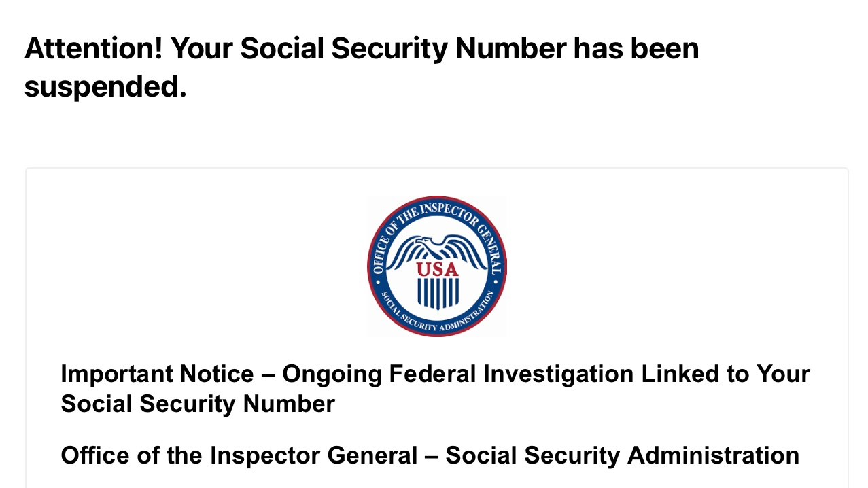Screen dimensions: 868x488
Task: Click the word 'suspended.' in the headline
Action: [x=105, y=87]
